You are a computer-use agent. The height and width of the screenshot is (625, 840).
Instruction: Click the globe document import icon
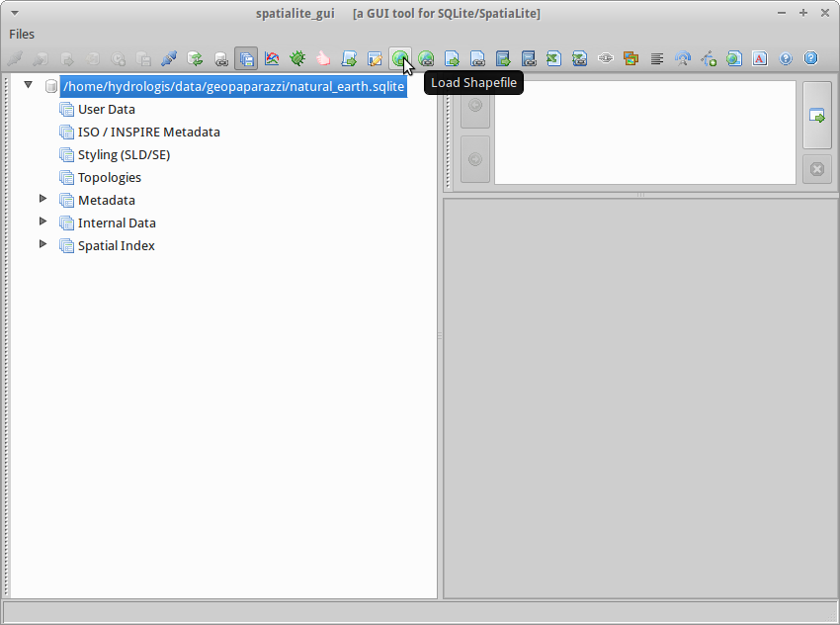coord(734,58)
